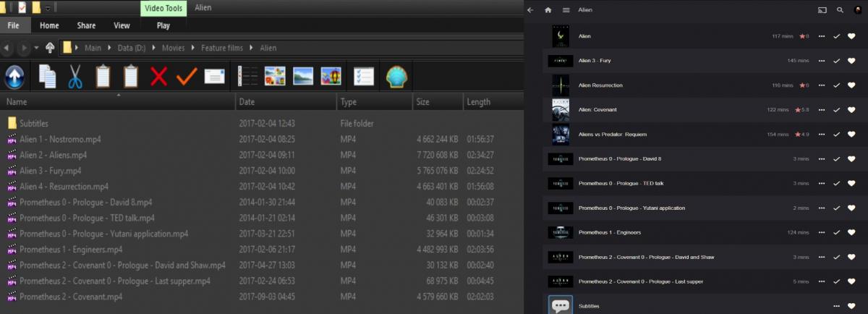
Task: Open Alien: Covenant poster thumbnail
Action: [x=560, y=110]
